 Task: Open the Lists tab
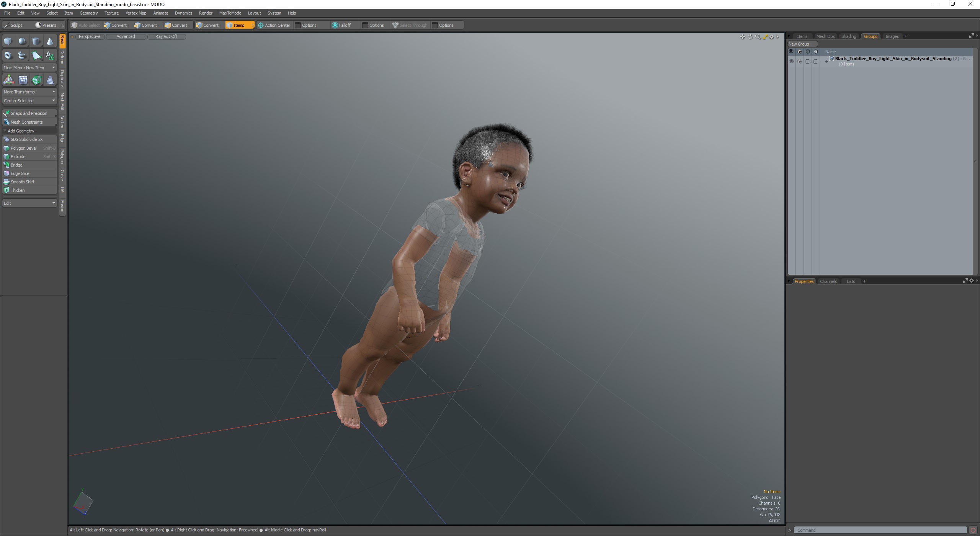(851, 281)
